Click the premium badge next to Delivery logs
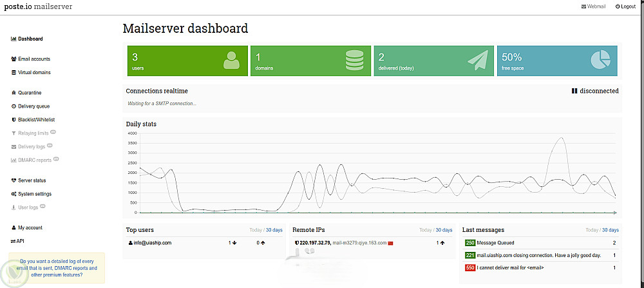 coord(50,146)
